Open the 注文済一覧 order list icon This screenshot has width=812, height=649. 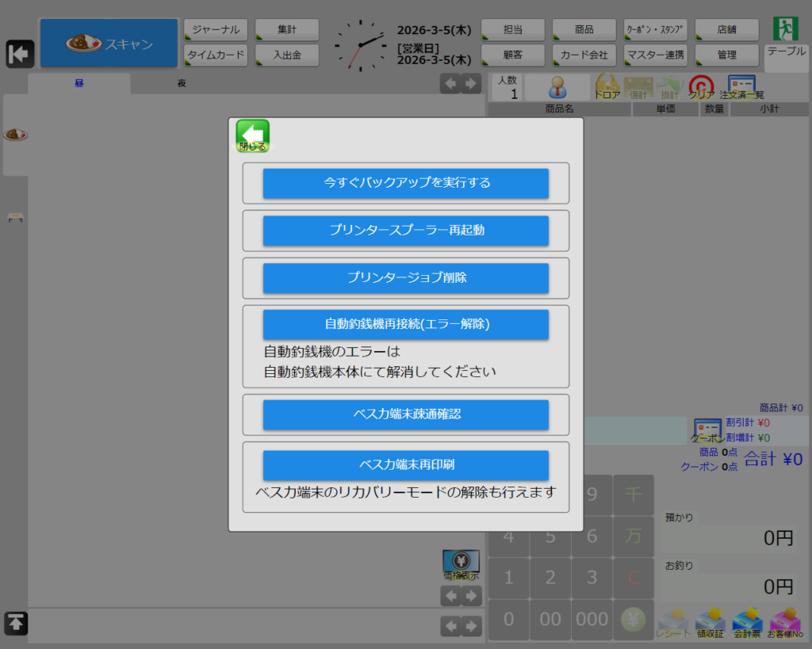(741, 86)
